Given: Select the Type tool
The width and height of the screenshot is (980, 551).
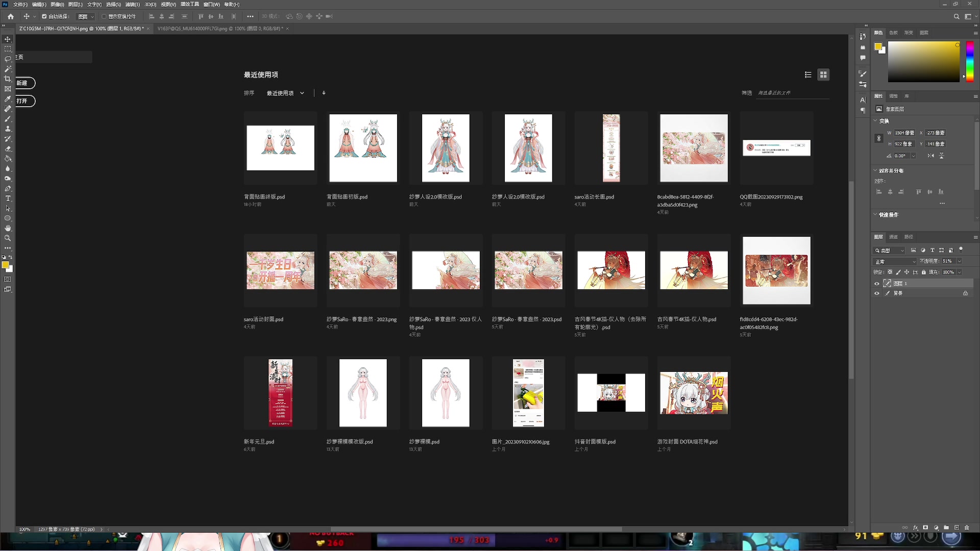Looking at the screenshot, I should point(8,198).
